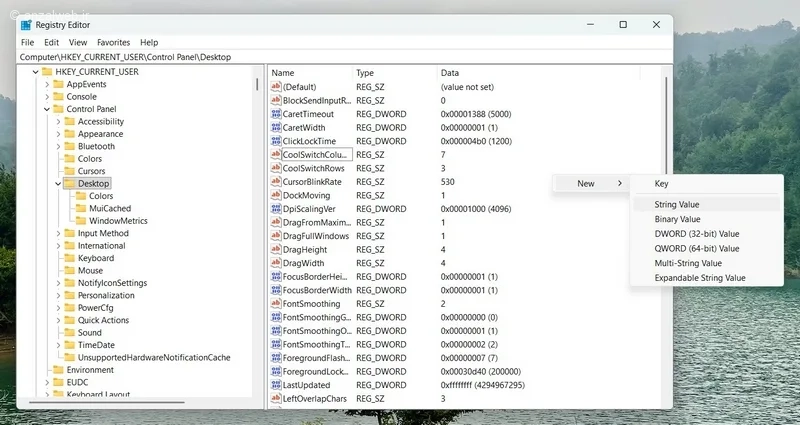Screen dimensions: 800x425
Task: Click the string icon beside DockMoving
Action: [x=276, y=195]
